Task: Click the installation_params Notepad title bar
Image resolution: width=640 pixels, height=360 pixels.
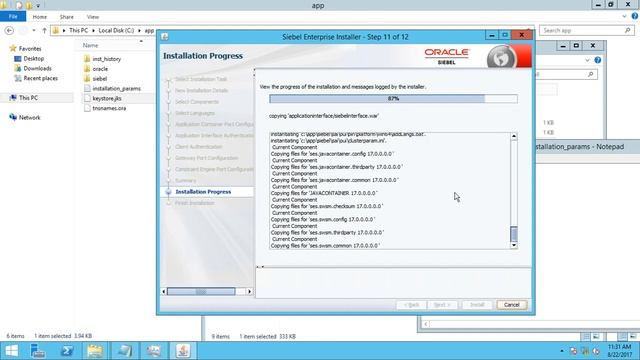Action: coord(587,147)
